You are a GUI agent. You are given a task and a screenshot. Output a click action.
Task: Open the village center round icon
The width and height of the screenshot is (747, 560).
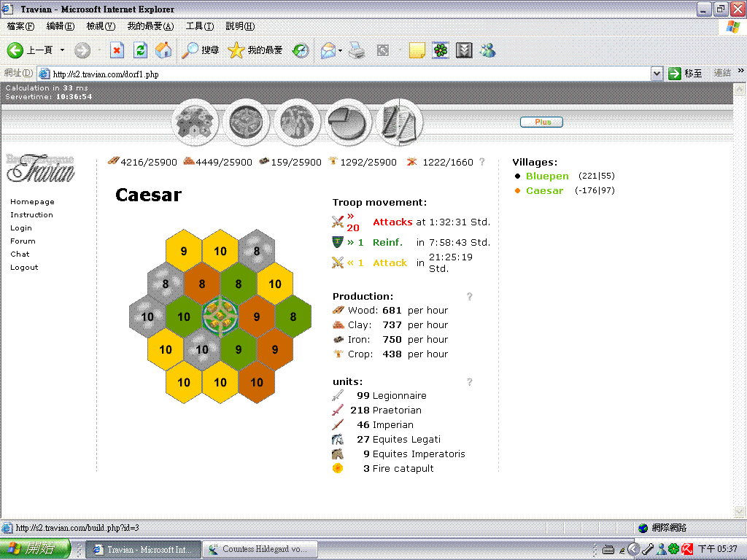[x=246, y=122]
